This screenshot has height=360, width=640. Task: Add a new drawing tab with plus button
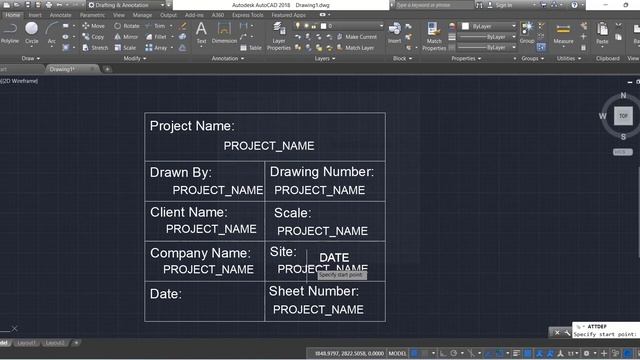click(107, 69)
